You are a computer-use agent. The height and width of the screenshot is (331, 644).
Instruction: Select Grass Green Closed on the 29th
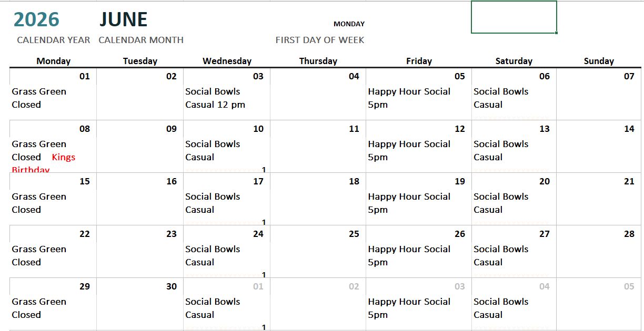[39, 308]
